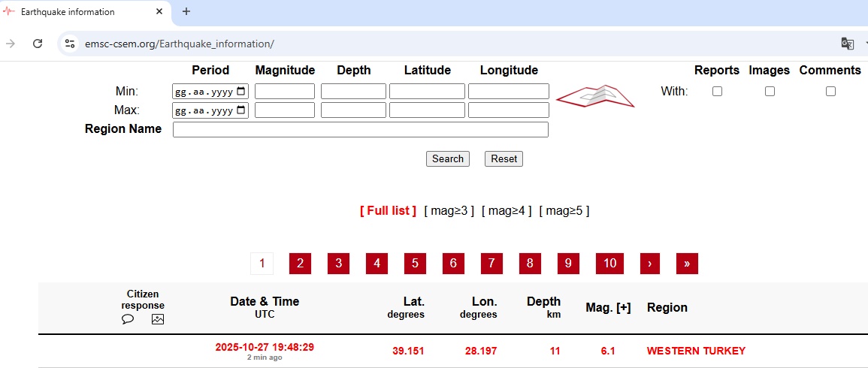The width and height of the screenshot is (868, 368).
Task: Click the Min latitude input field
Action: 427,92
